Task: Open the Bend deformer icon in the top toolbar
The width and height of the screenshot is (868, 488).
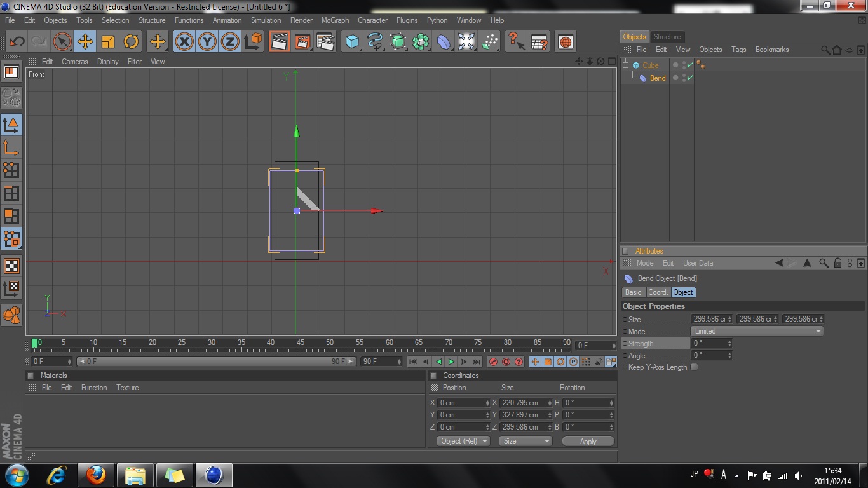Action: (444, 42)
